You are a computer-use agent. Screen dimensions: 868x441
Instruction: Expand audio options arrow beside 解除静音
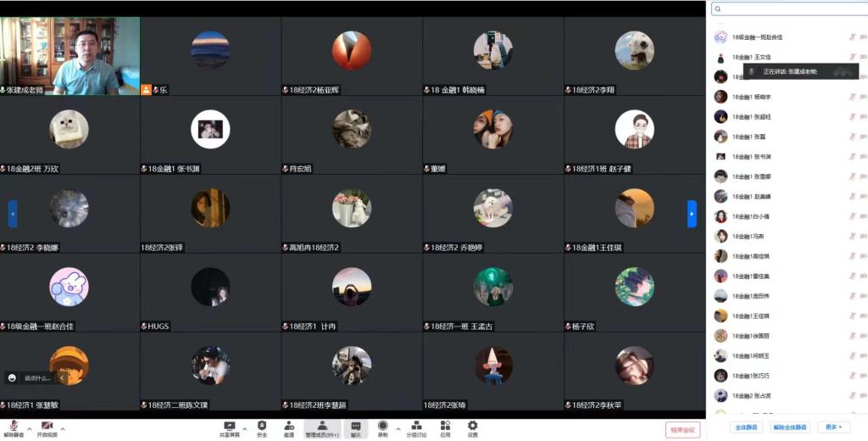point(29,428)
